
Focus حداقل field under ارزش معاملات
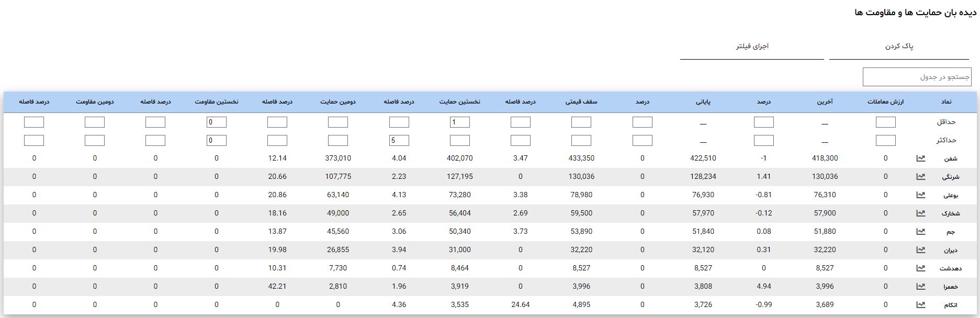[x=886, y=122]
